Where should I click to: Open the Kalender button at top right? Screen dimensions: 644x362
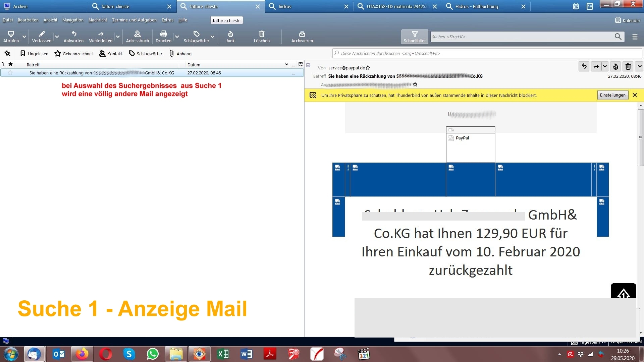[628, 20]
